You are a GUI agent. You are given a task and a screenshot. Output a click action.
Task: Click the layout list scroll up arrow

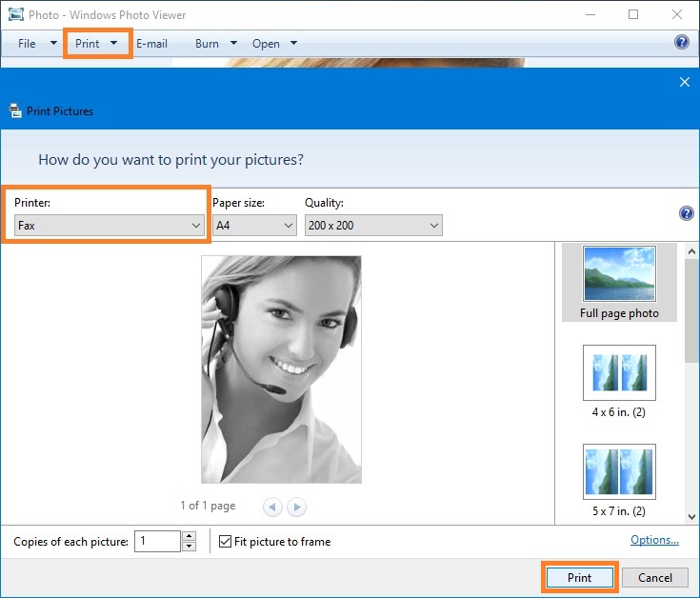[x=692, y=251]
